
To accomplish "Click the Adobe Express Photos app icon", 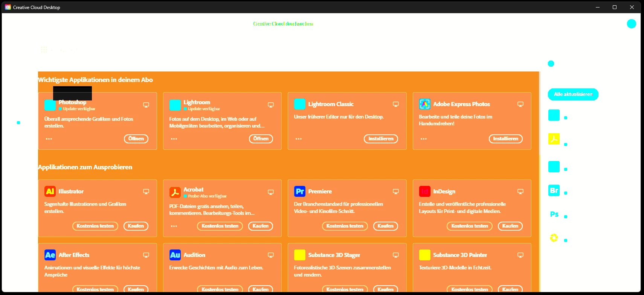I will tap(425, 104).
